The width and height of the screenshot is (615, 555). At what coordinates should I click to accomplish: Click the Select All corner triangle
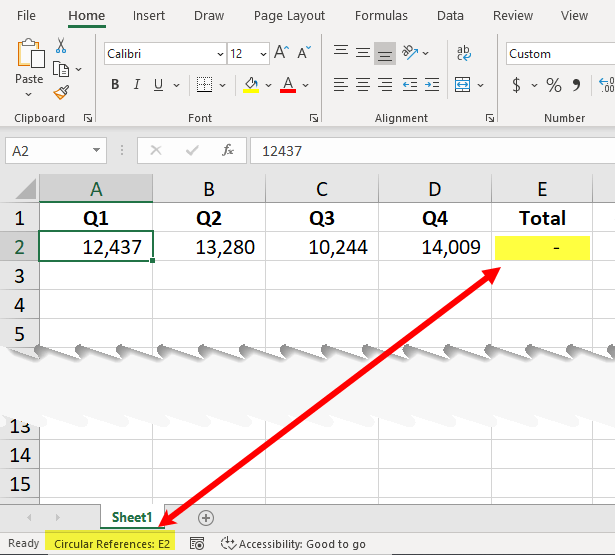click(25, 189)
